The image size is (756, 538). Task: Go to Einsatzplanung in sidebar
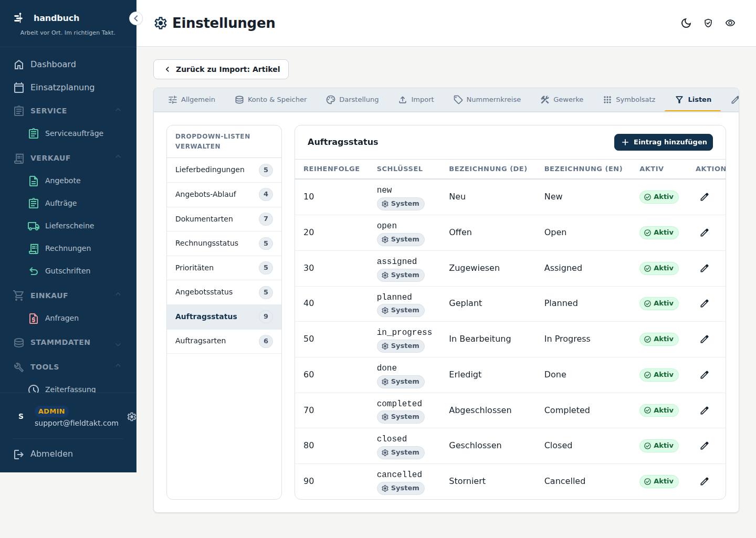[x=68, y=88]
